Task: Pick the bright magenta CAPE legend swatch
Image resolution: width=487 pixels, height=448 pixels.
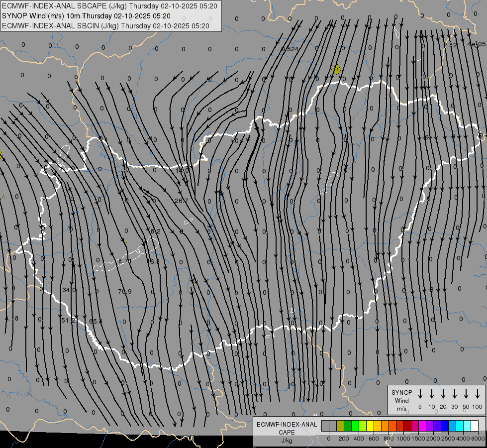Action: pyautogui.click(x=422, y=426)
